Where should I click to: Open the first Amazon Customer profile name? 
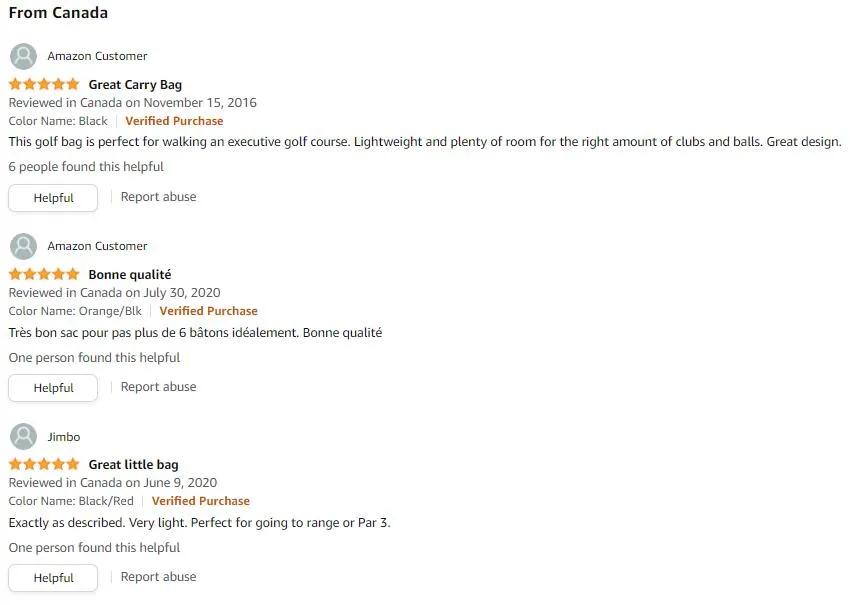tap(97, 56)
